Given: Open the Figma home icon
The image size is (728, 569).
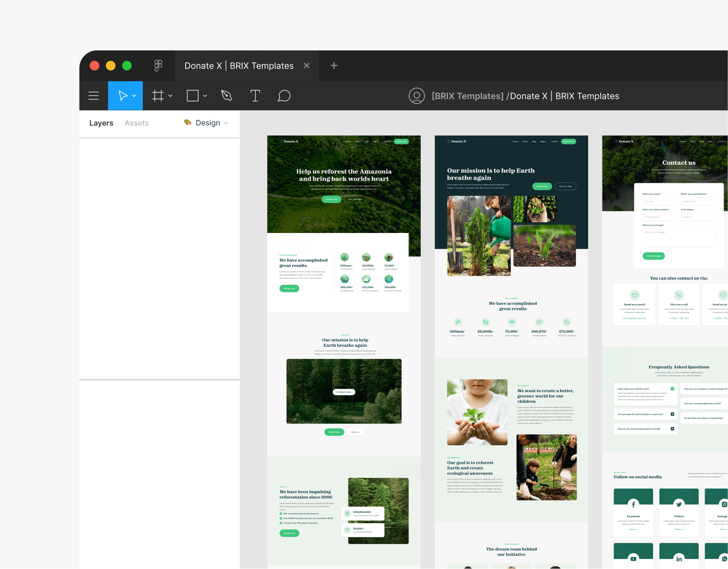Looking at the screenshot, I should pyautogui.click(x=158, y=66).
